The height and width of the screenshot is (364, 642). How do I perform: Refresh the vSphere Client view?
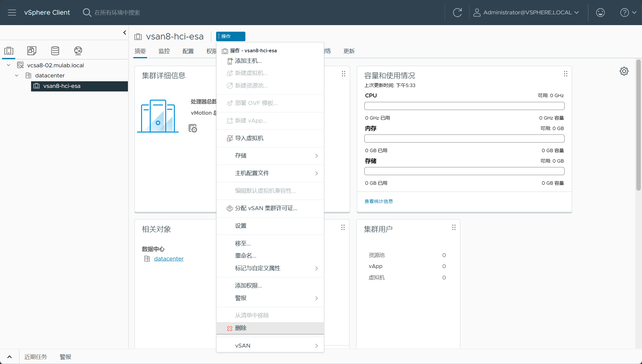(457, 13)
